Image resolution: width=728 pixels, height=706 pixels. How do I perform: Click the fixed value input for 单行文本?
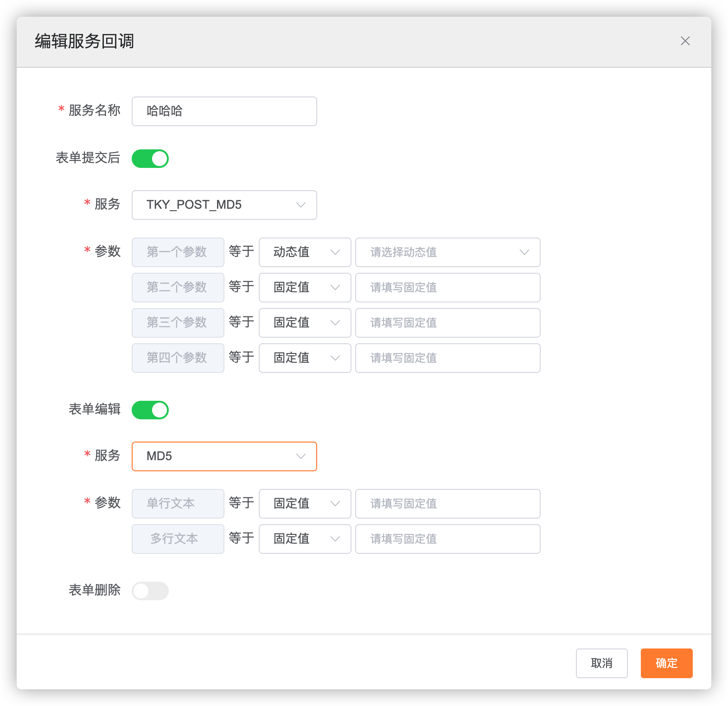click(x=447, y=504)
